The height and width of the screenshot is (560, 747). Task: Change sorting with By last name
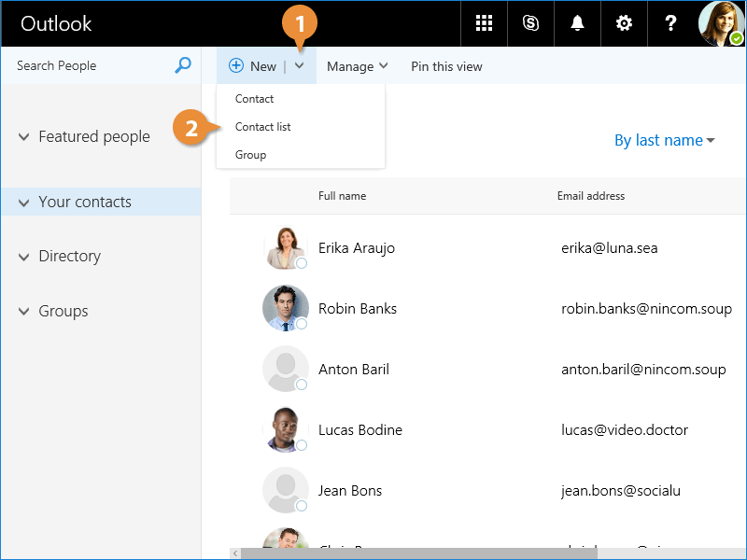664,140
